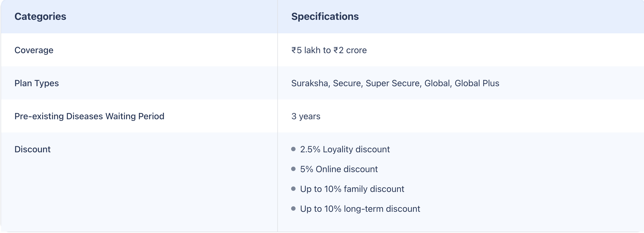This screenshot has height=233, width=644.
Task: Click the bullet beside Online discount
Action: (x=293, y=169)
